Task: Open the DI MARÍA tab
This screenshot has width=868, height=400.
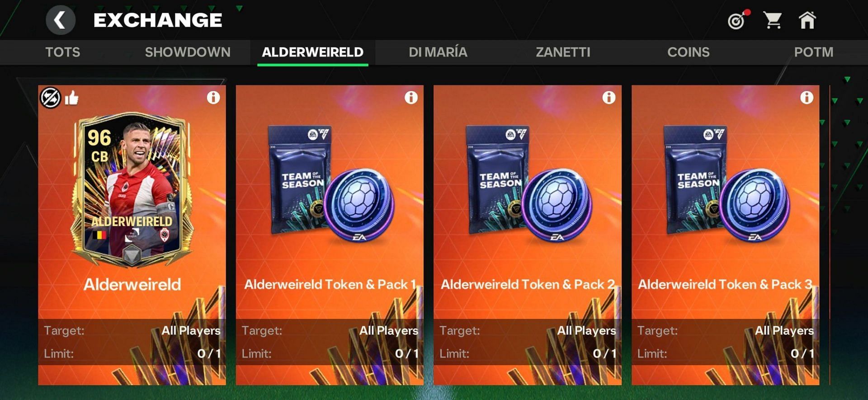Action: [438, 52]
